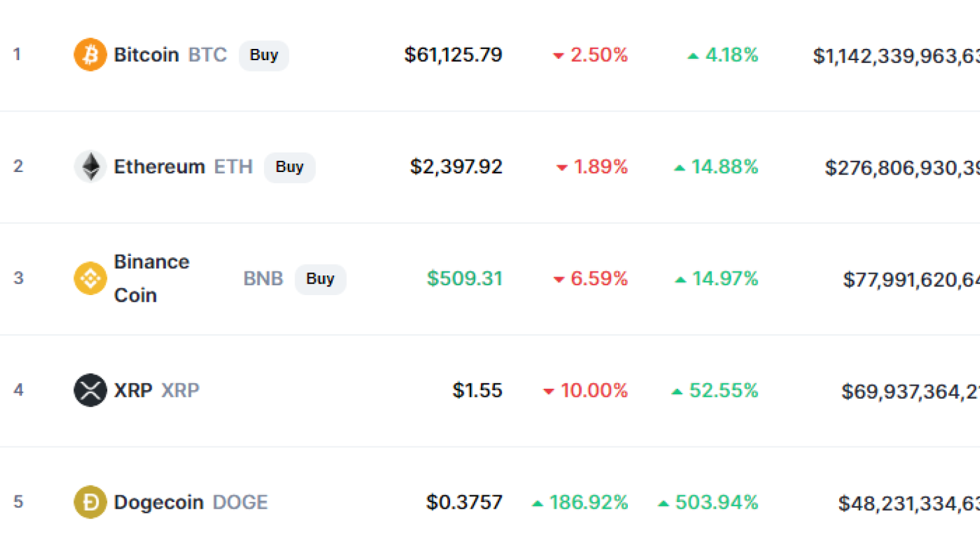Viewport: 980px width, 551px height.
Task: Click the red down arrow beside 2.50%
Action: pyautogui.click(x=558, y=56)
